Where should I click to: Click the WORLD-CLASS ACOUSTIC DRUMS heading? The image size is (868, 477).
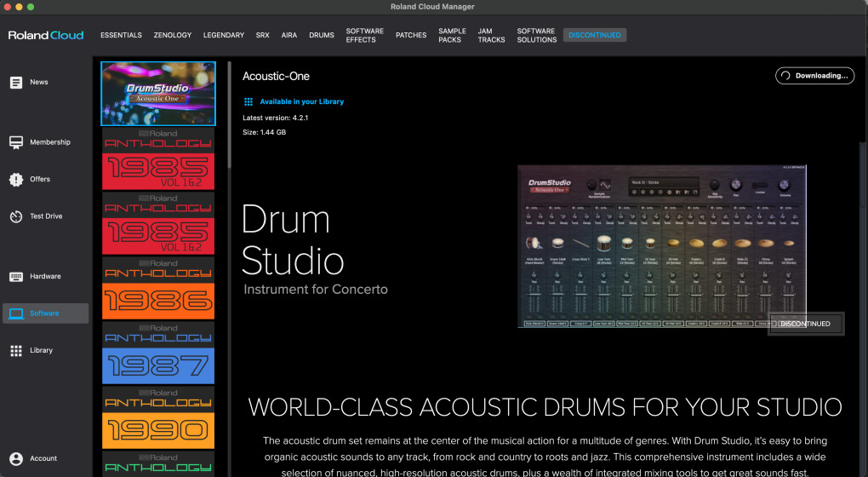click(x=545, y=407)
